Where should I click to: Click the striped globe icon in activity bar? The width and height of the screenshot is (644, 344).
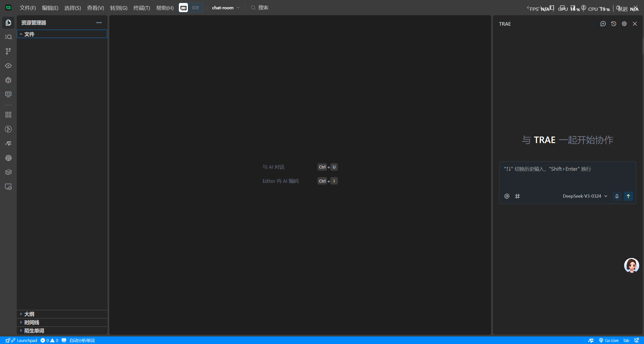pyautogui.click(x=8, y=158)
